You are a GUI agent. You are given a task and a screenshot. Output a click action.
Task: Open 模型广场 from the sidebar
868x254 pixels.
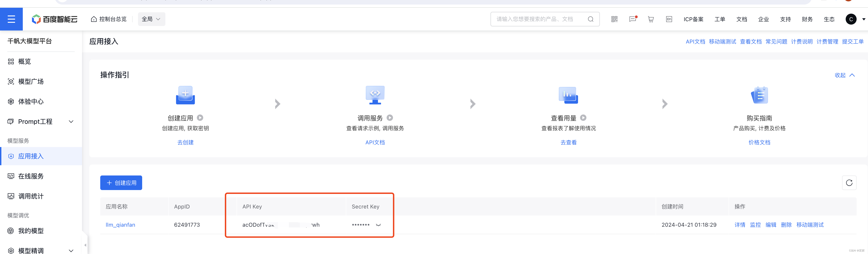point(31,81)
